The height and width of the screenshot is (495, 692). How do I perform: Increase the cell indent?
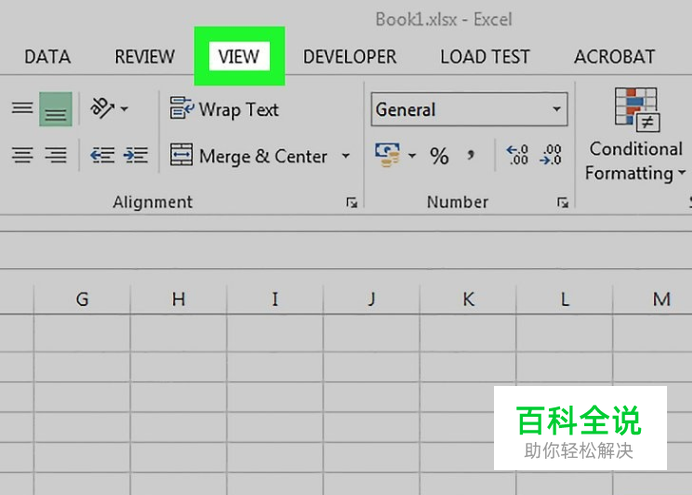(136, 155)
